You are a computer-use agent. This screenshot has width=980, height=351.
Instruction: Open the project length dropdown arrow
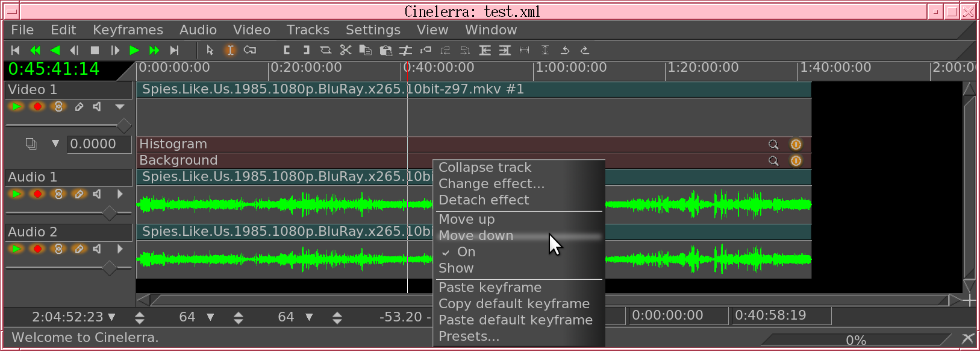(111, 317)
